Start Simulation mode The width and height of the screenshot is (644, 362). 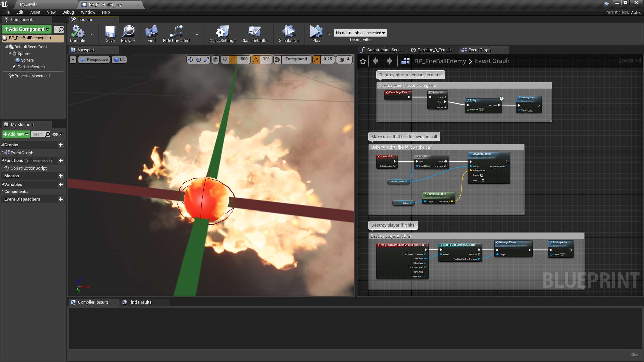(x=288, y=33)
